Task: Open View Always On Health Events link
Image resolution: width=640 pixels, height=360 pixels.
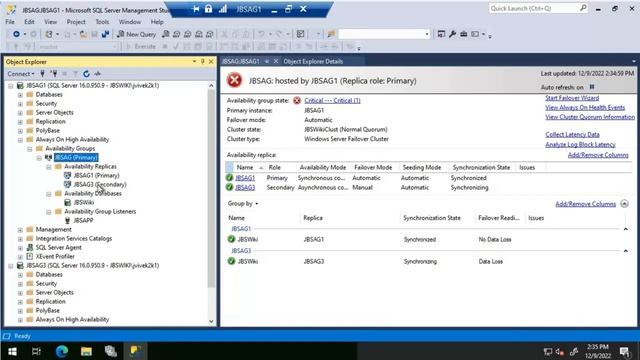Action: tap(585, 107)
